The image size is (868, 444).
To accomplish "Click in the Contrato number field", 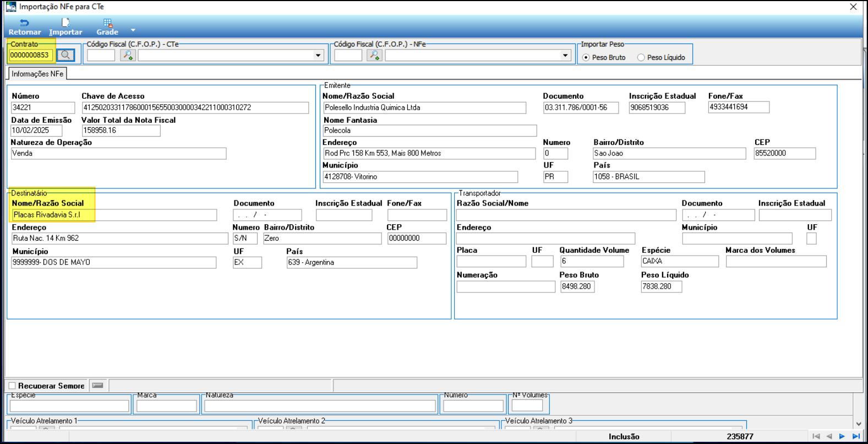I will (31, 55).
